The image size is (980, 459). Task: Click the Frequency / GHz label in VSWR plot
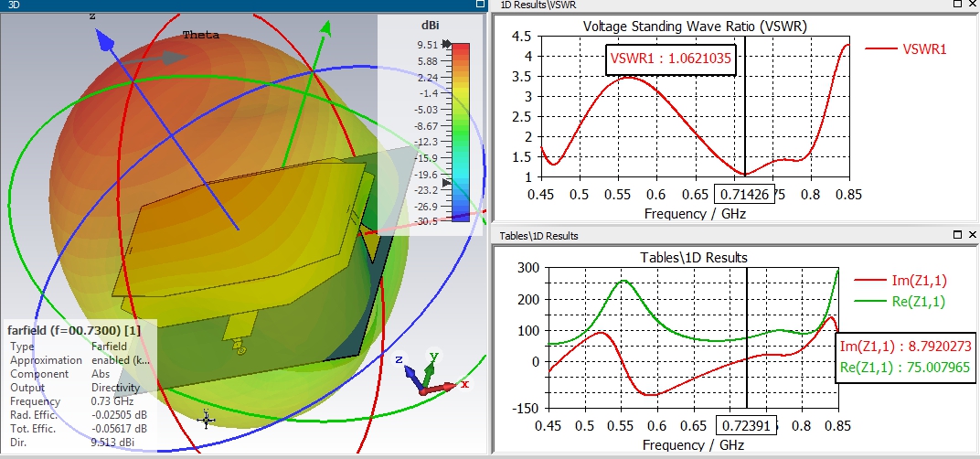pos(695,214)
